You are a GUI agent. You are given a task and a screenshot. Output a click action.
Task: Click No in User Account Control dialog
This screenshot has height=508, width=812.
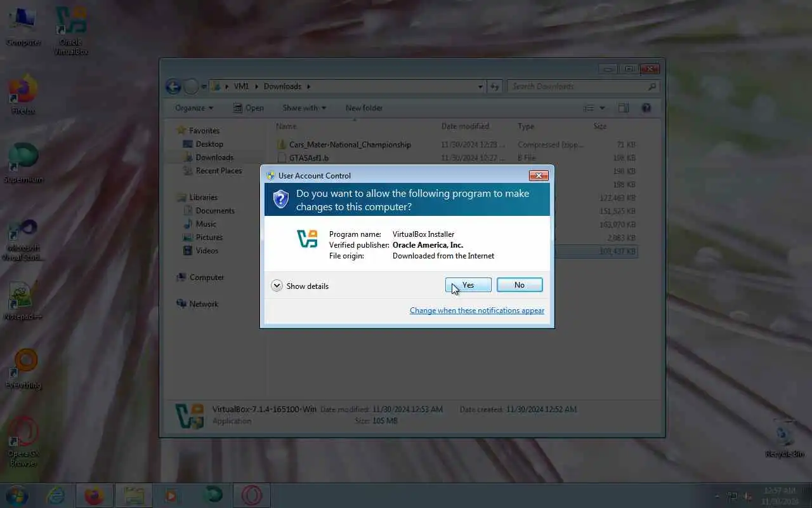520,285
